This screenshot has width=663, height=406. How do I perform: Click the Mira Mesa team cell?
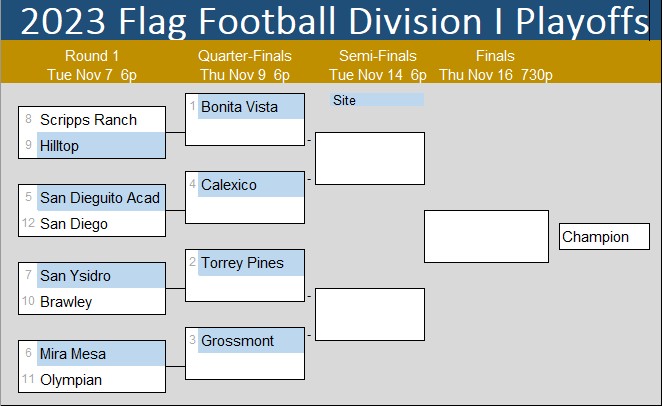(99, 353)
